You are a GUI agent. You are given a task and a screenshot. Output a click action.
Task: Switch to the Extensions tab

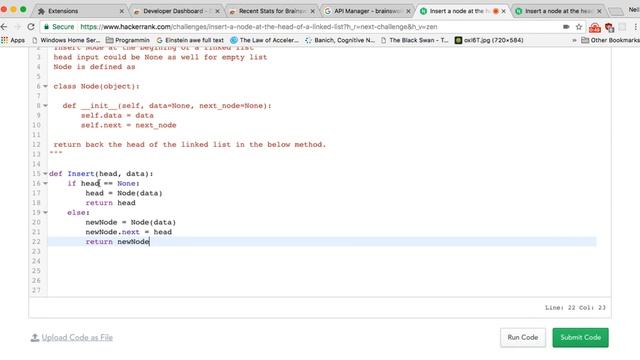[x=80, y=11]
